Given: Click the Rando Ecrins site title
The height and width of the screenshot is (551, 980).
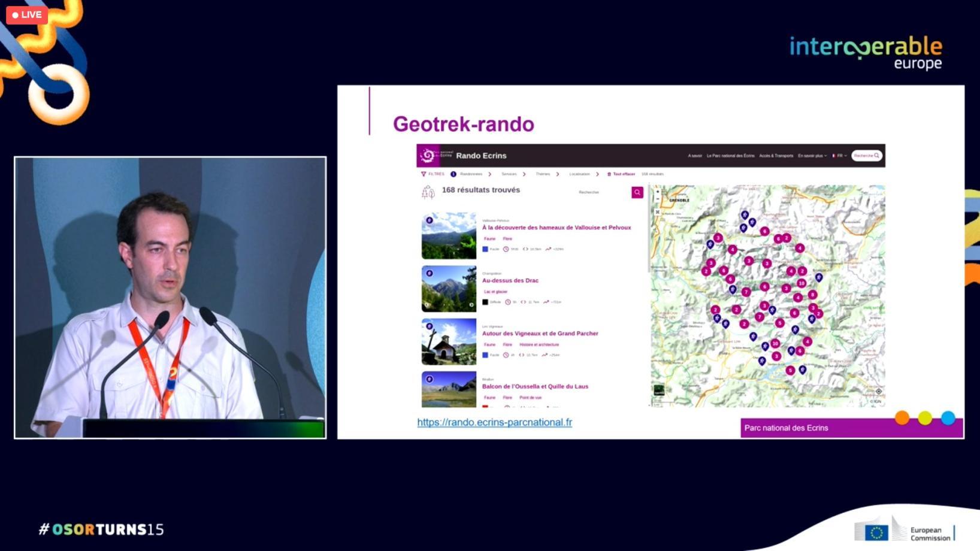Looking at the screenshot, I should 481,156.
